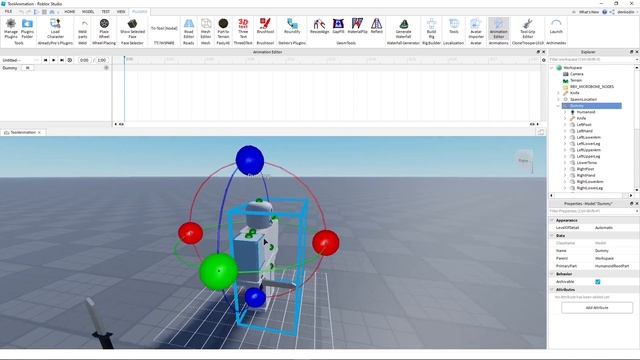The image size is (640, 360).
Task: Select the Reflect tool
Action: coord(376,26)
